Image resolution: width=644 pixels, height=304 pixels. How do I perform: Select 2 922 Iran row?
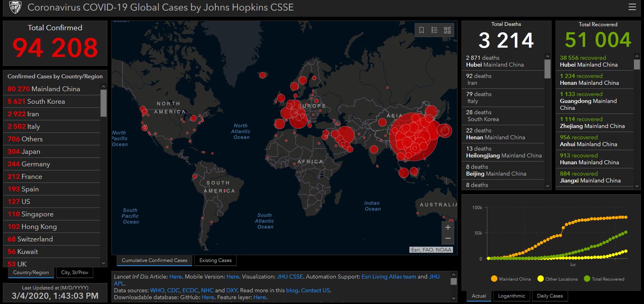[52, 114]
